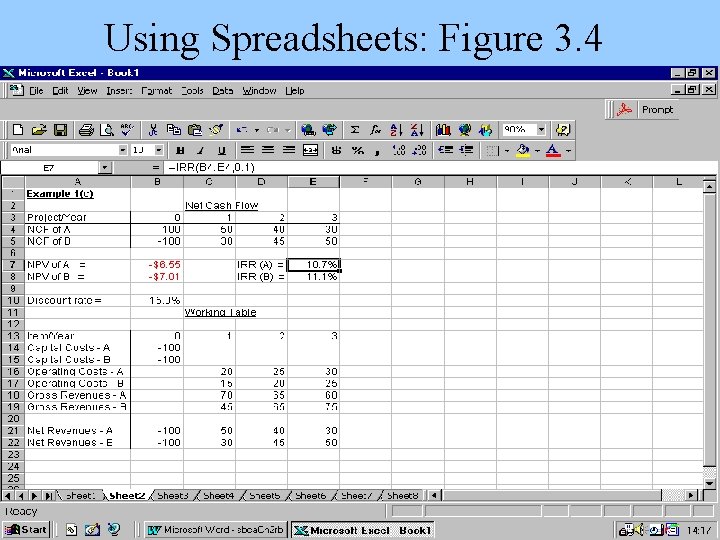This screenshot has height=540, width=720.
Task: Click the Microsoft Excel Book1 taskbar button
Action: tap(362, 530)
